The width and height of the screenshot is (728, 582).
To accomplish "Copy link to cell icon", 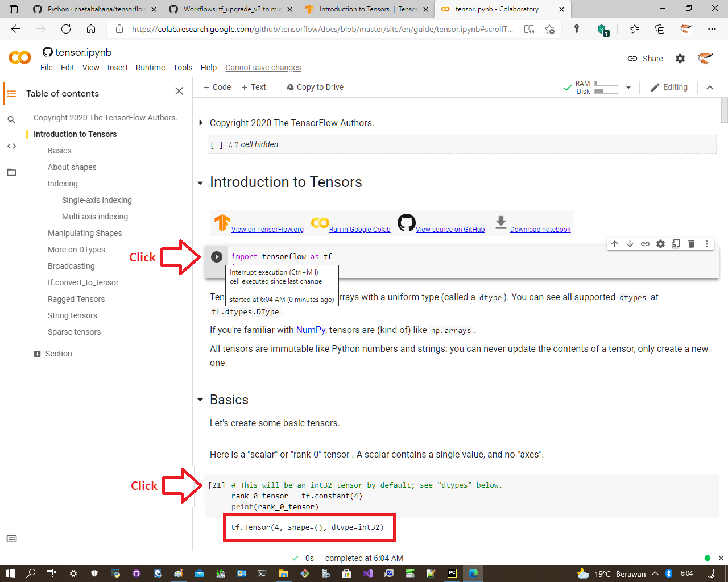I will [x=646, y=244].
